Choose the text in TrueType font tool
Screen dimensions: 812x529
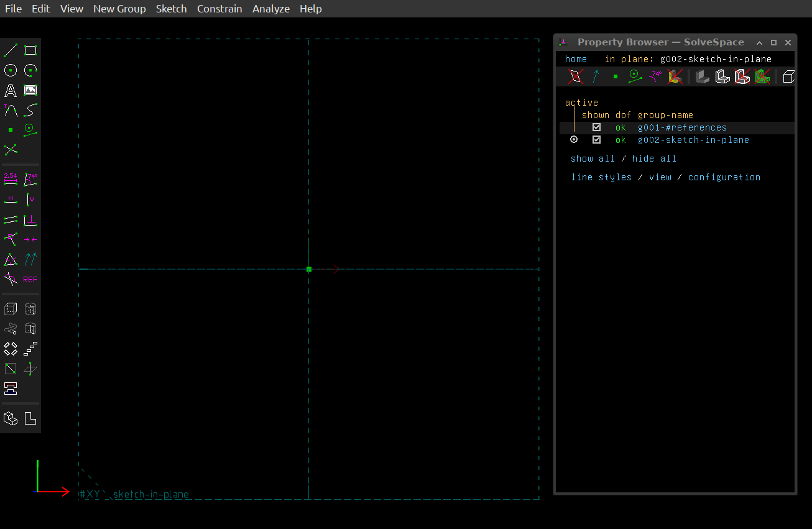[x=11, y=91]
